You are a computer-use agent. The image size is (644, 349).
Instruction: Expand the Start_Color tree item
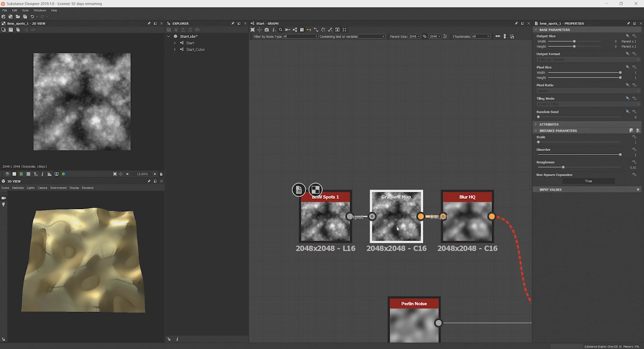175,49
